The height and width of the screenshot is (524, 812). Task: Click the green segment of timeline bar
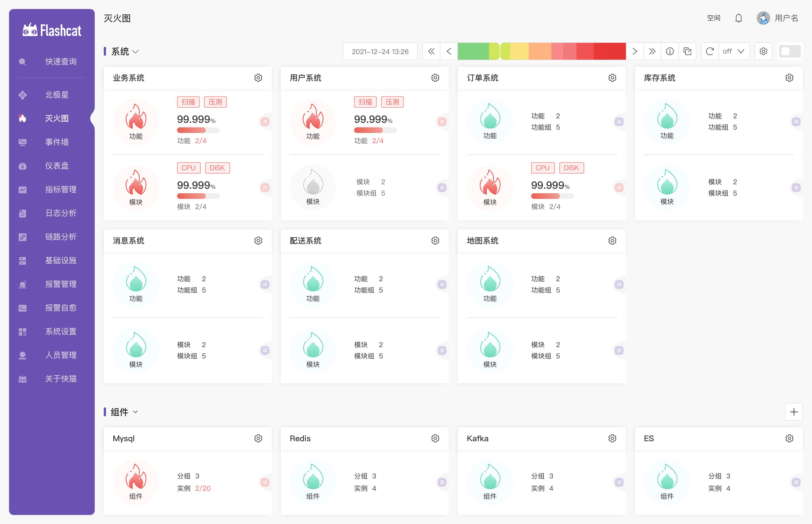[473, 51]
